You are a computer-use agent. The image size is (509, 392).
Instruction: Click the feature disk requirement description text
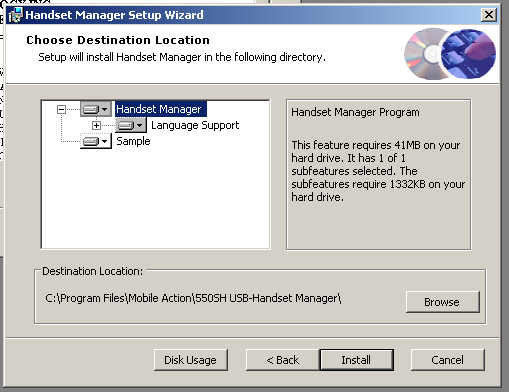[x=378, y=171]
